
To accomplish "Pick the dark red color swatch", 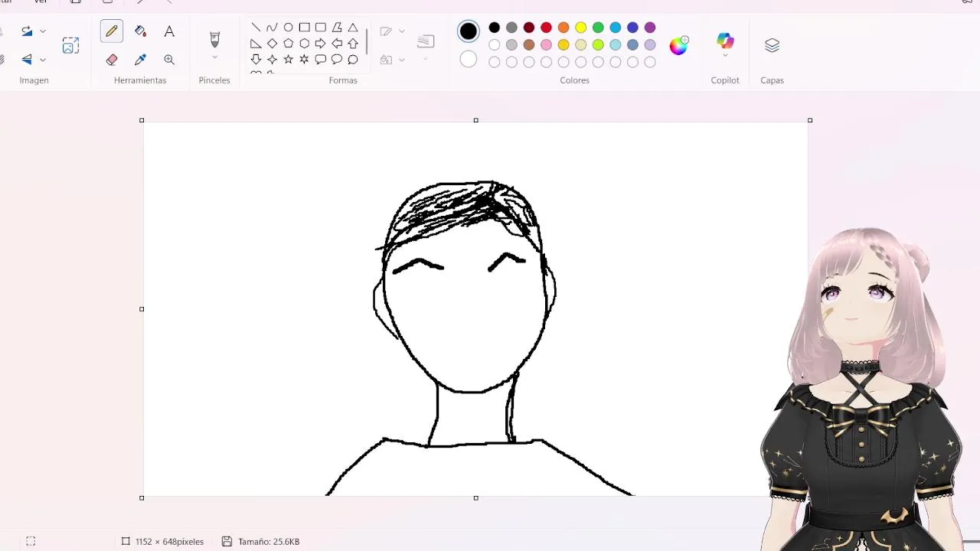I will point(529,28).
